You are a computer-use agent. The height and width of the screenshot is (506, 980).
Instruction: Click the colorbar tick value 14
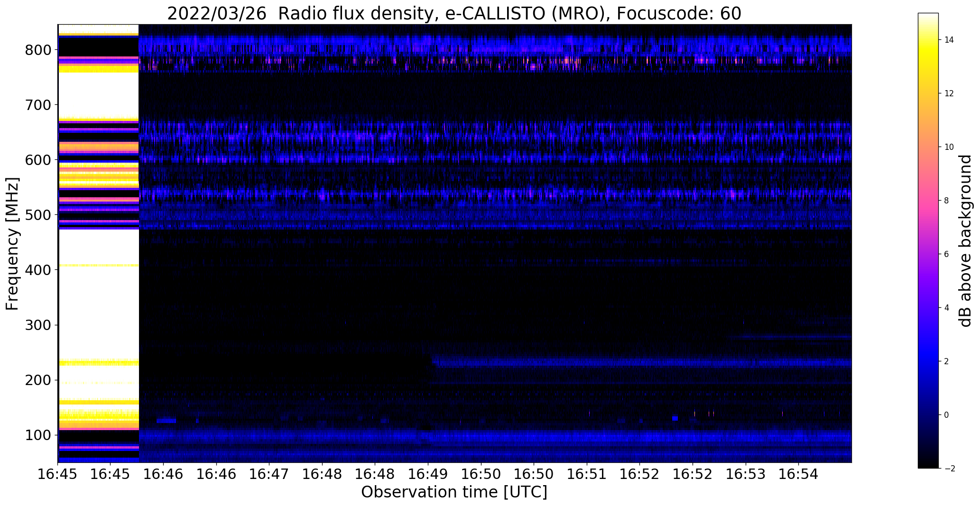pos(949,40)
